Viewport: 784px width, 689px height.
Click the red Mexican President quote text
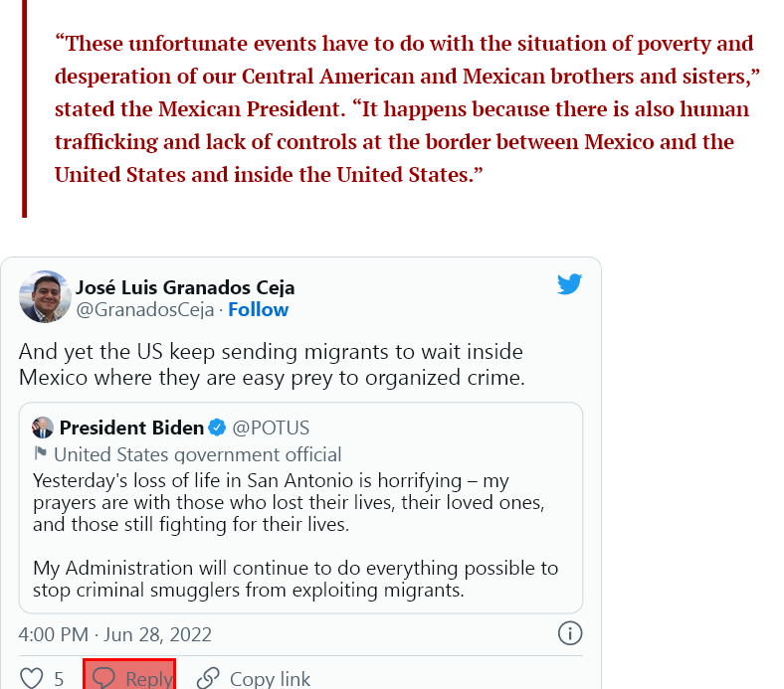pos(403,109)
